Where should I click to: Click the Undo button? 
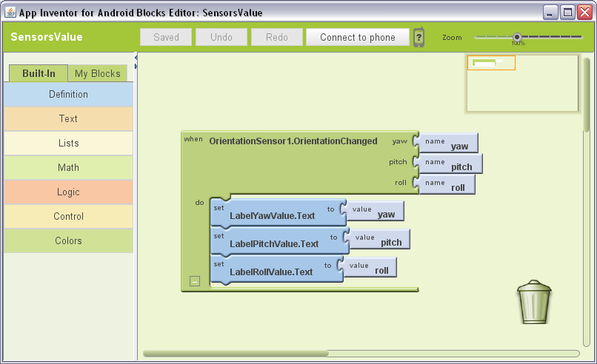pyautogui.click(x=221, y=37)
